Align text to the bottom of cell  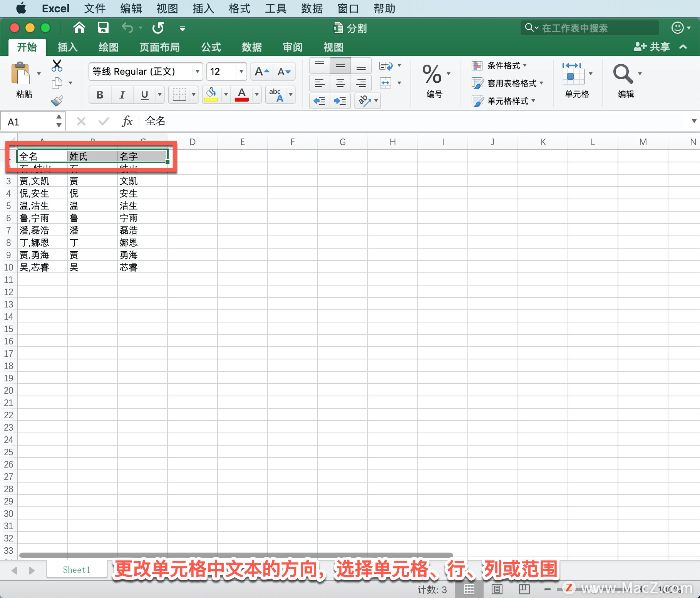pos(361,65)
